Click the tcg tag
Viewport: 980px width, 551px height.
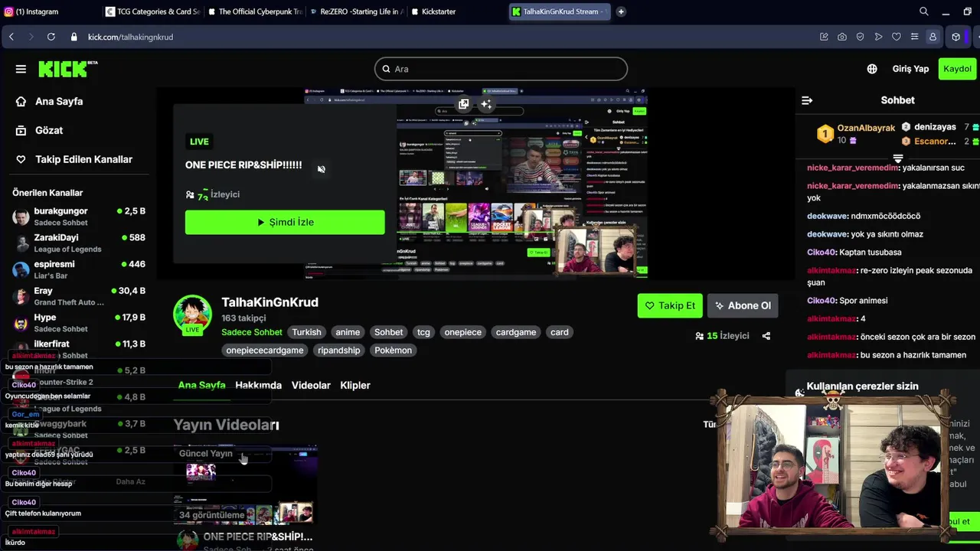pyautogui.click(x=423, y=332)
